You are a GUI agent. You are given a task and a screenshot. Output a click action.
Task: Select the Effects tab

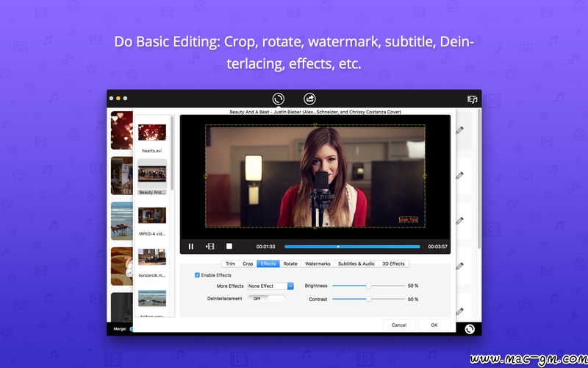268,263
